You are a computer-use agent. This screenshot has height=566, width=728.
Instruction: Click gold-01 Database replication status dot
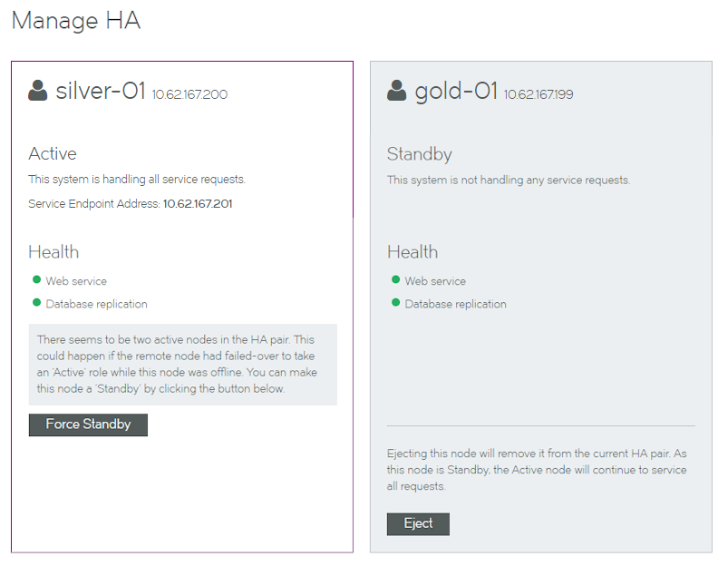[395, 303]
